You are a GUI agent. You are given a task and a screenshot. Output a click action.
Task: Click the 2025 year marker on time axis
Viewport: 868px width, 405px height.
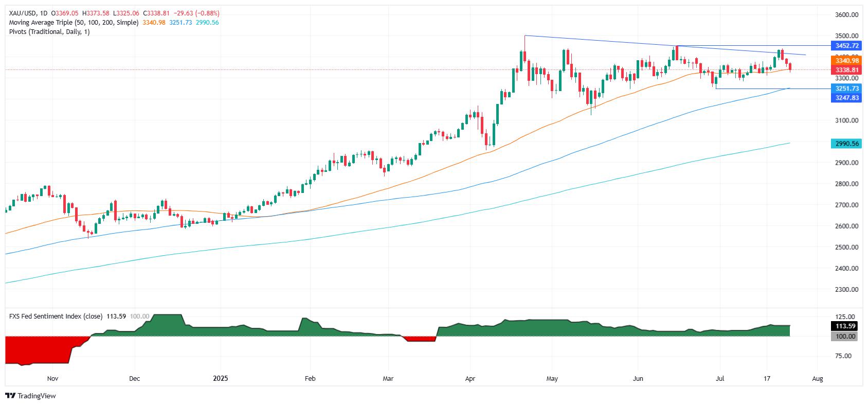[220, 378]
